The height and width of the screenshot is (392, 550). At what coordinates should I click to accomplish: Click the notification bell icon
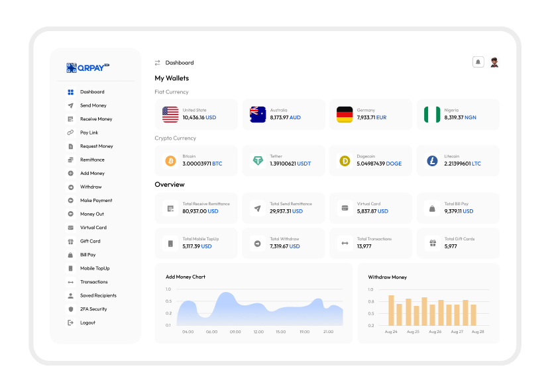click(478, 62)
